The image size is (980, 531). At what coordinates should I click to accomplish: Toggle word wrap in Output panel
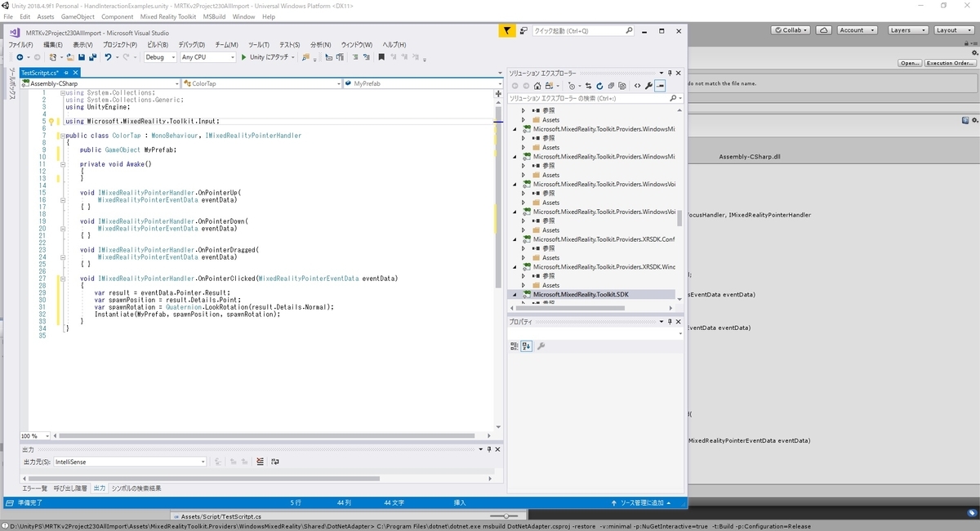click(x=275, y=462)
